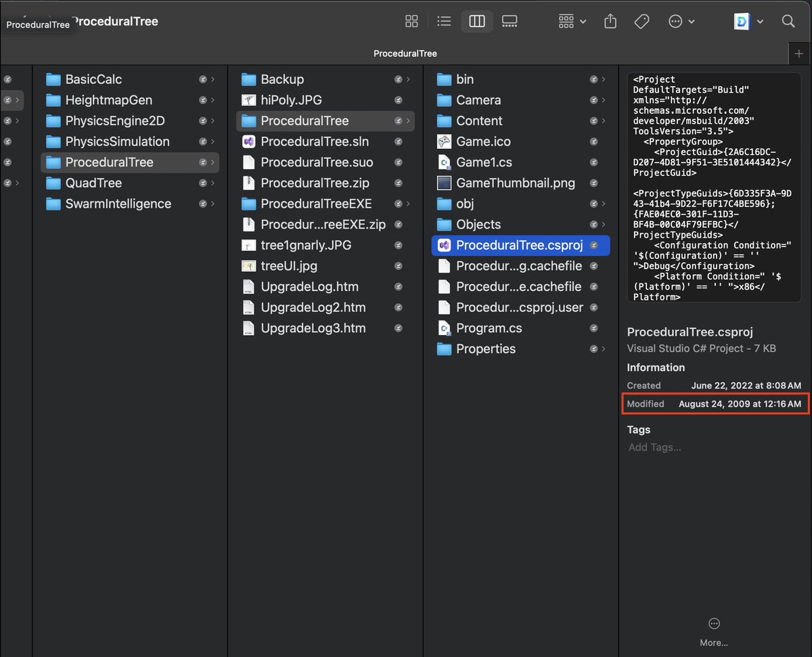This screenshot has width=812, height=657.
Task: Select the ProceduralTree window tab
Action: click(405, 53)
